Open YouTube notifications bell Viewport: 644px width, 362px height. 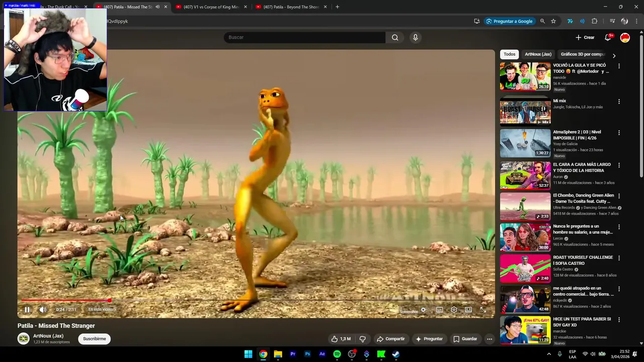tap(608, 37)
